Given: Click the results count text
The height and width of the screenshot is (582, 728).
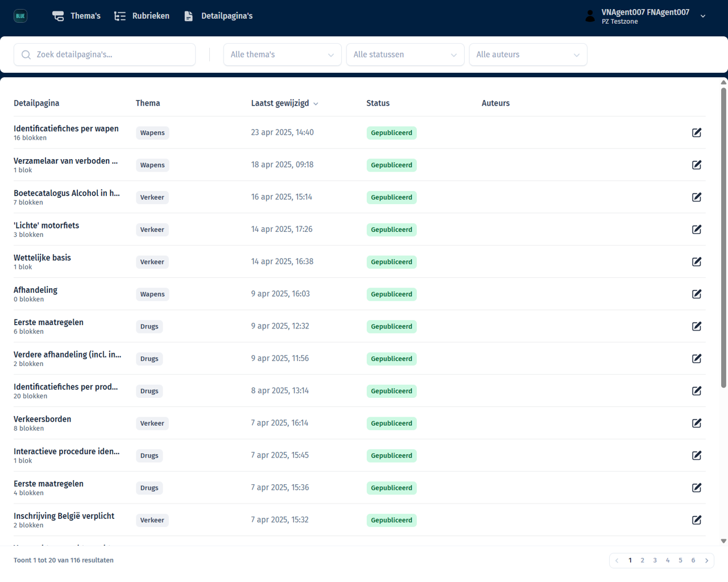Looking at the screenshot, I should click(64, 560).
